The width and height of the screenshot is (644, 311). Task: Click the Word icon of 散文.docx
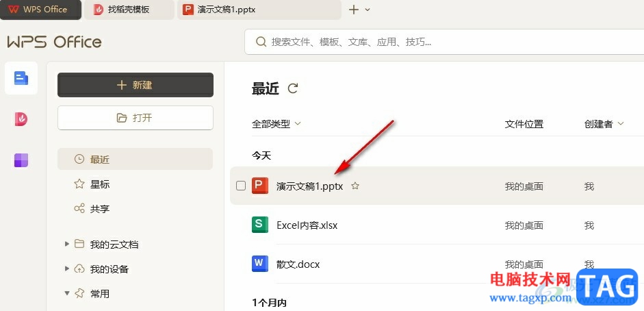[x=260, y=264]
